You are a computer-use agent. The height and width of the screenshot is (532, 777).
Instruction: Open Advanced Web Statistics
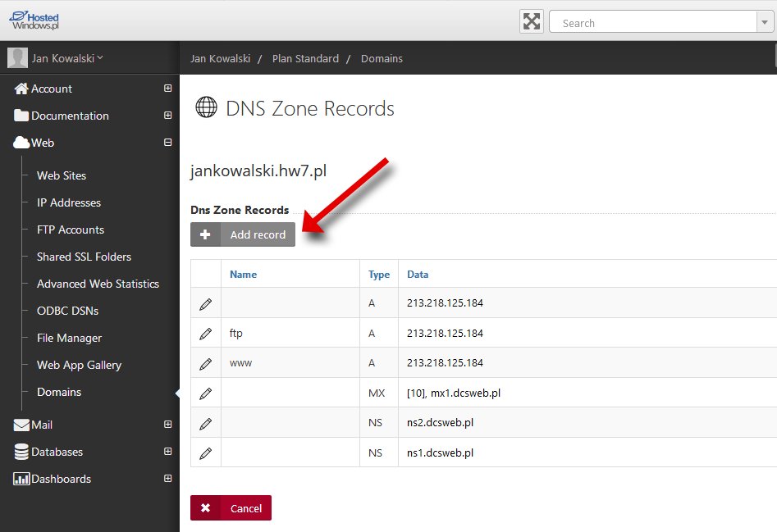coord(98,284)
